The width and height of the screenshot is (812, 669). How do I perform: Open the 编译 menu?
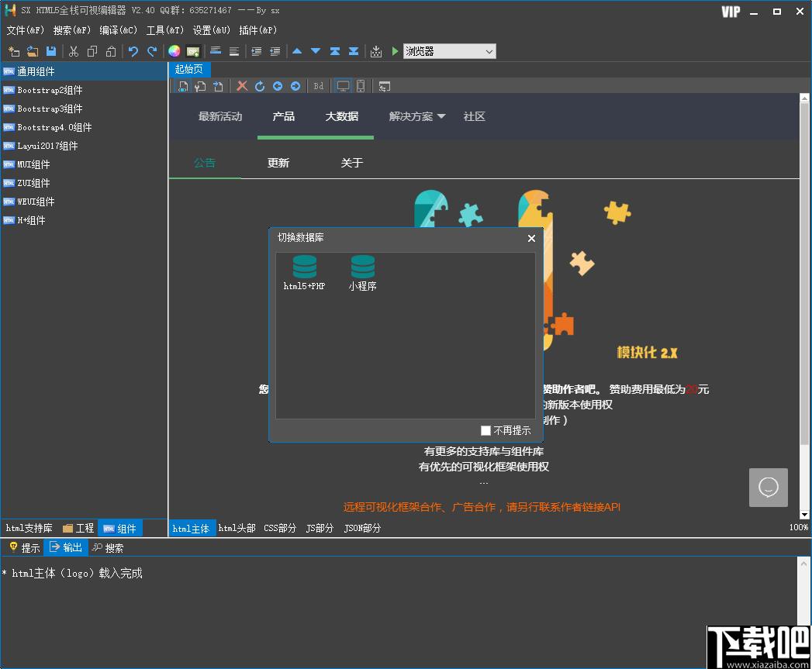(118, 30)
